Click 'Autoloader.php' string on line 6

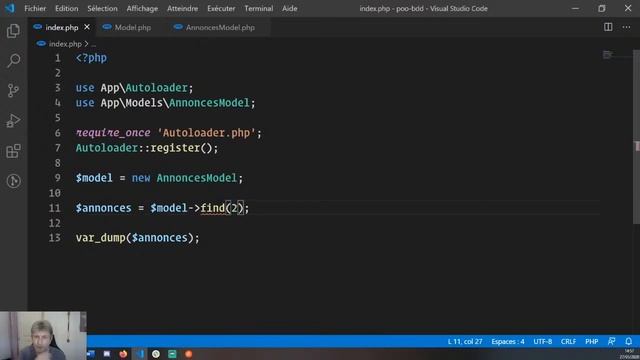[206, 133]
